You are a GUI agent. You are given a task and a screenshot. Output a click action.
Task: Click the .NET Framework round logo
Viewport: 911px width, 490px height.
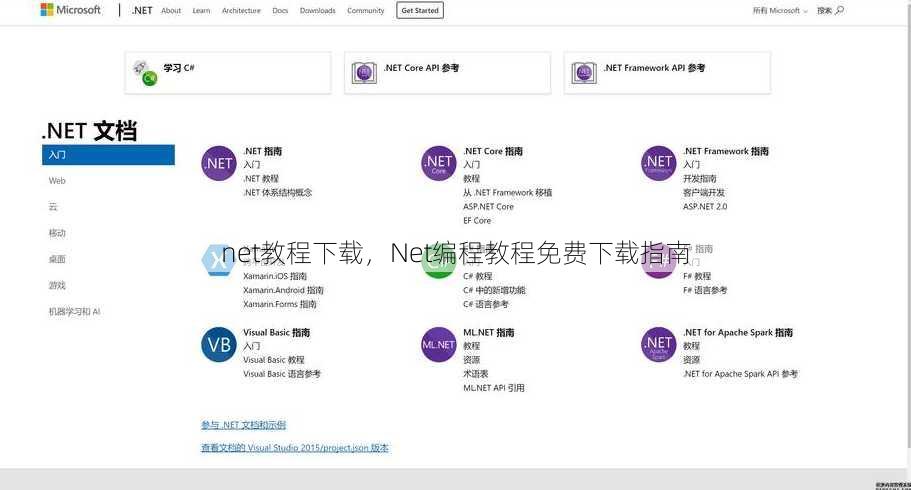[x=659, y=163]
